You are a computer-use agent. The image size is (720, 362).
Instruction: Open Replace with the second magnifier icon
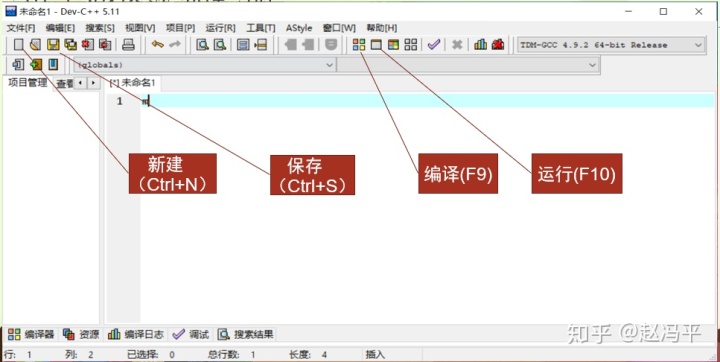click(220, 45)
